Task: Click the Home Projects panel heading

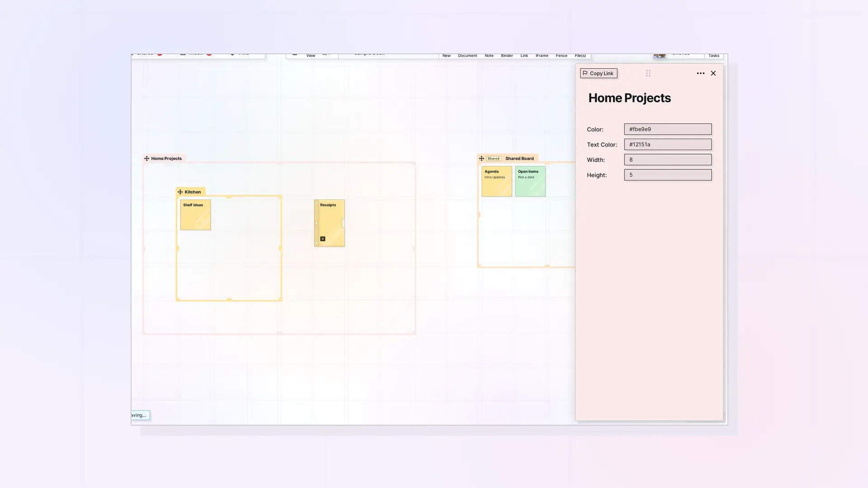Action: 629,98
